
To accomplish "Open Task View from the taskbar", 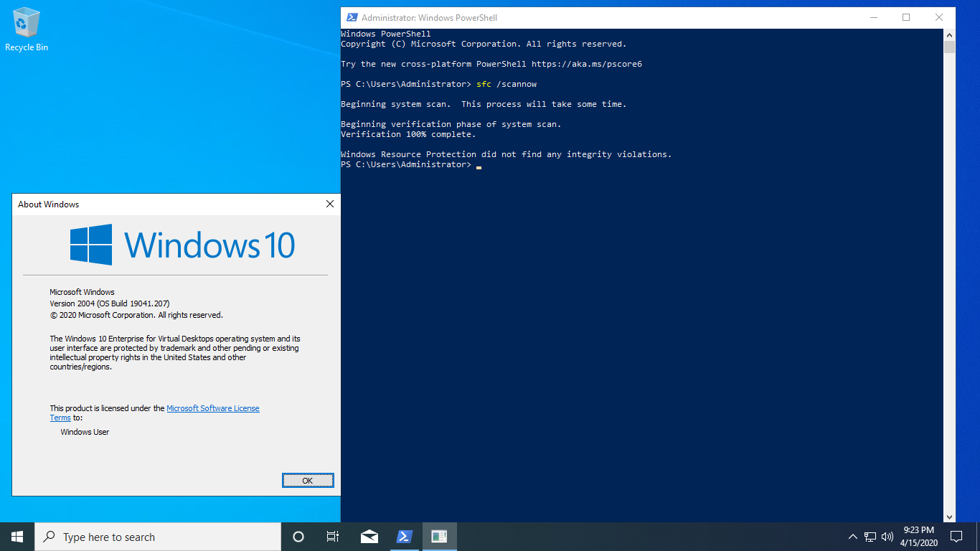I will coord(333,537).
